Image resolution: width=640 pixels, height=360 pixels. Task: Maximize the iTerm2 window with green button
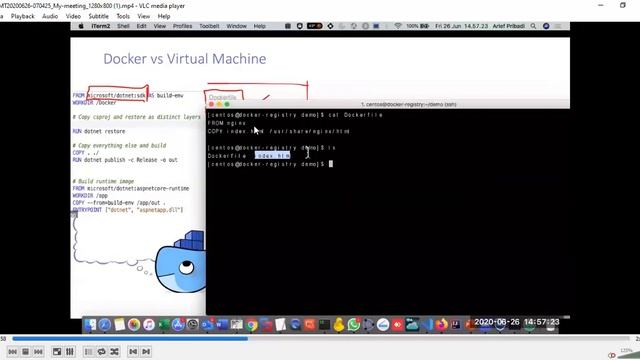(227, 104)
